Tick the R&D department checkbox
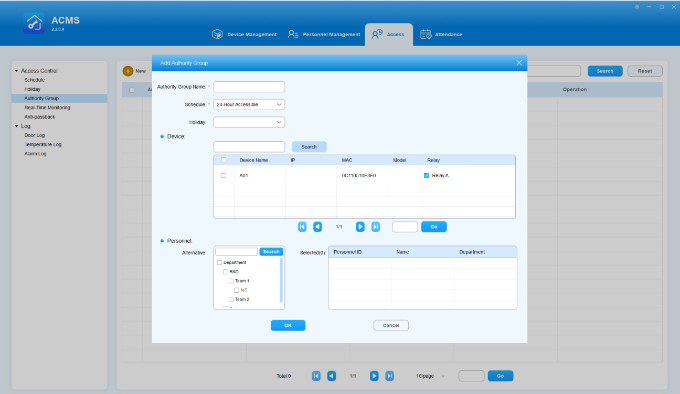The height and width of the screenshot is (394, 680). [x=226, y=272]
